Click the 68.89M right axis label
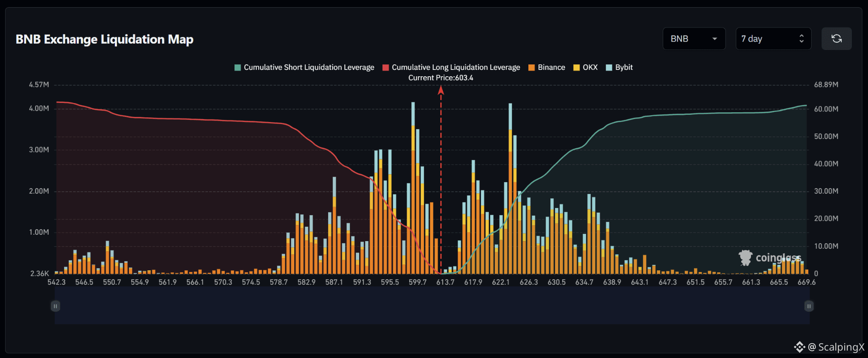This screenshot has width=868, height=358. [x=826, y=85]
